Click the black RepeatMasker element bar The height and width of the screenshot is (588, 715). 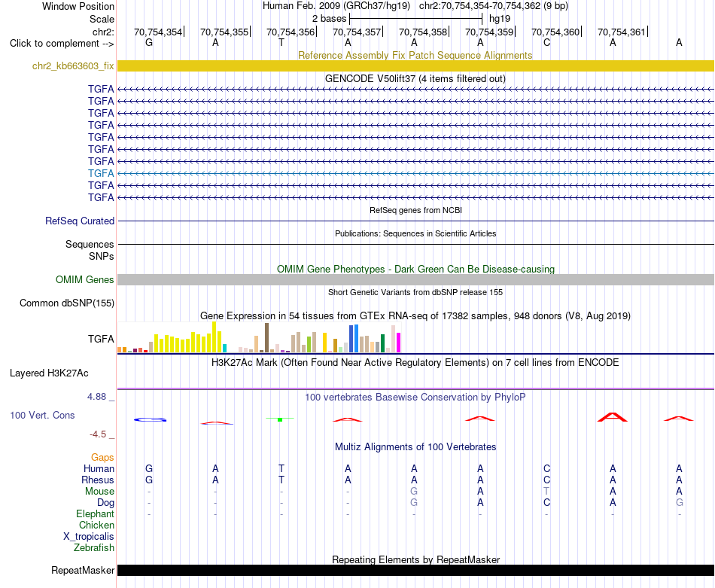pos(415,570)
